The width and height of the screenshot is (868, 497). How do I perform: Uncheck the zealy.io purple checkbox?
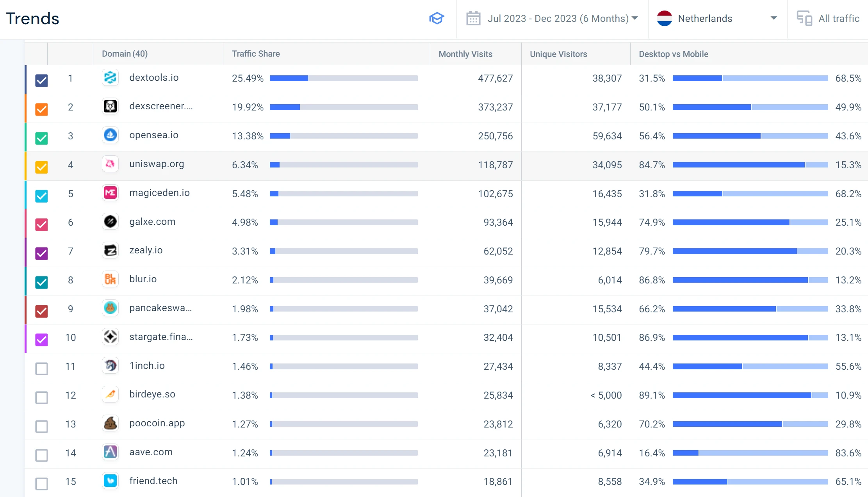click(x=41, y=253)
